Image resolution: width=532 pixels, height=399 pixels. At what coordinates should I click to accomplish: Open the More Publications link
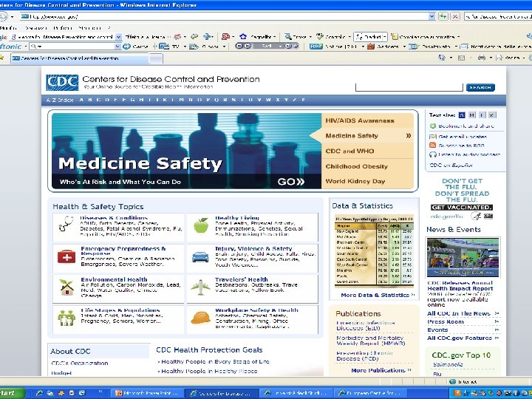click(381, 370)
